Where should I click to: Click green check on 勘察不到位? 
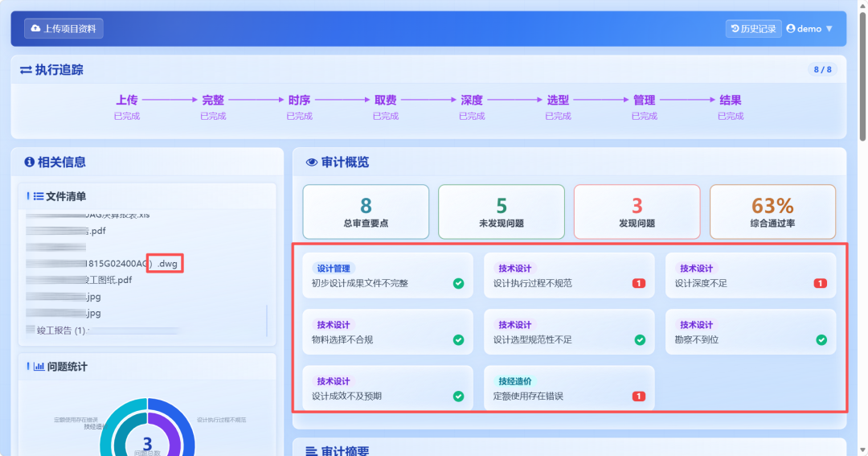pos(821,339)
